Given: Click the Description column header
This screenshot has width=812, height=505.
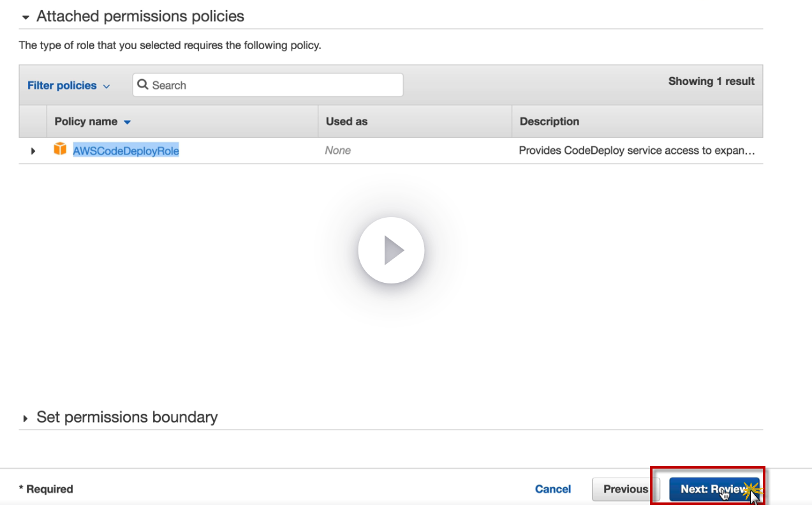Looking at the screenshot, I should (x=549, y=121).
